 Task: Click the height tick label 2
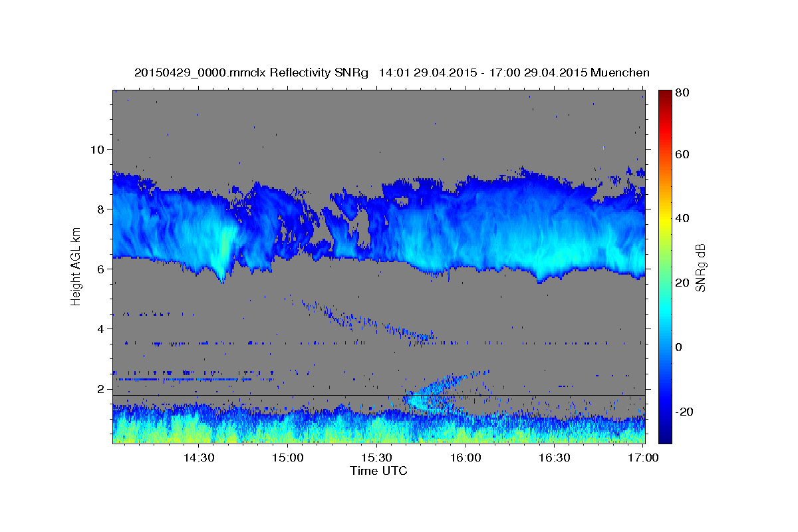pos(101,388)
